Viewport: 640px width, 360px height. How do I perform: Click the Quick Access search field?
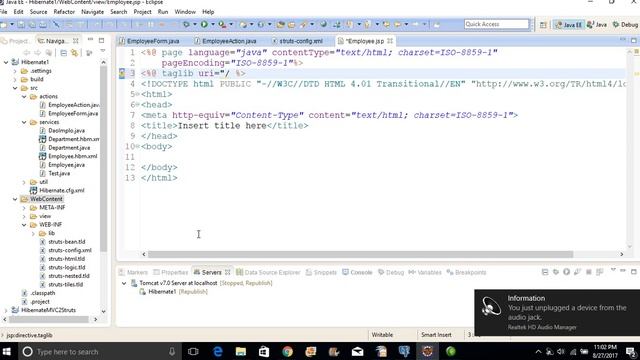[496, 24]
